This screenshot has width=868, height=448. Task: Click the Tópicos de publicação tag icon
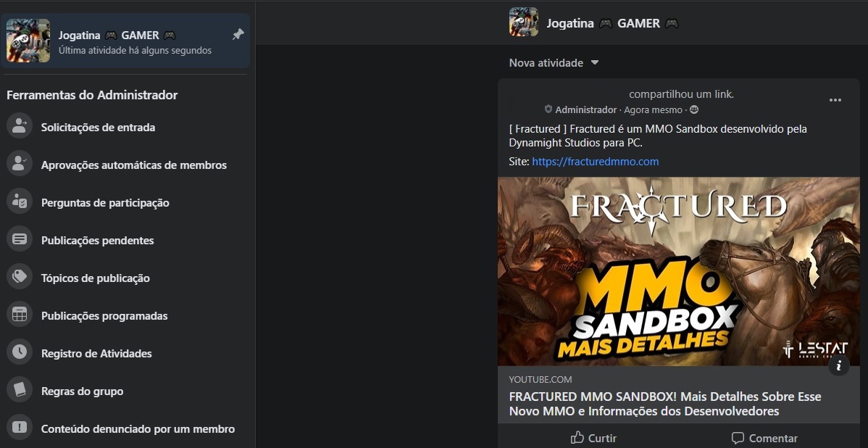point(20,276)
